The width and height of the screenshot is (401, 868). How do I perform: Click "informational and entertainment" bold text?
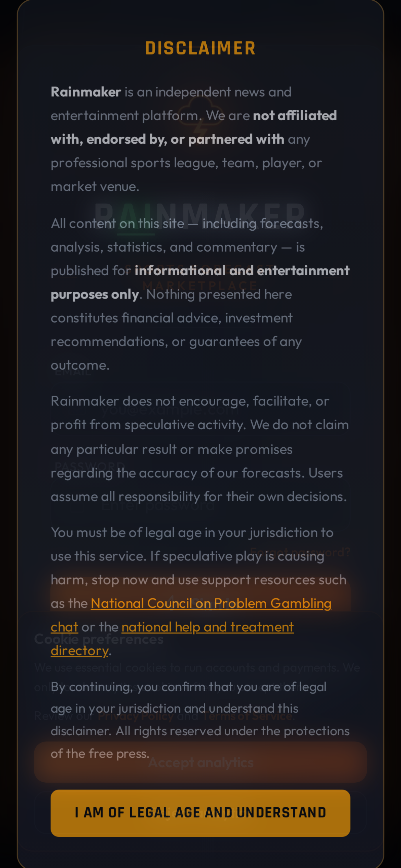click(242, 271)
